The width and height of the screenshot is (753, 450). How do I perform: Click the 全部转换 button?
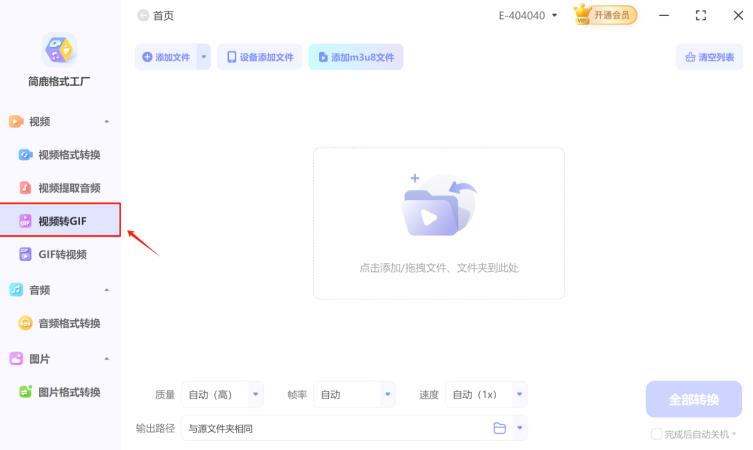coord(694,399)
